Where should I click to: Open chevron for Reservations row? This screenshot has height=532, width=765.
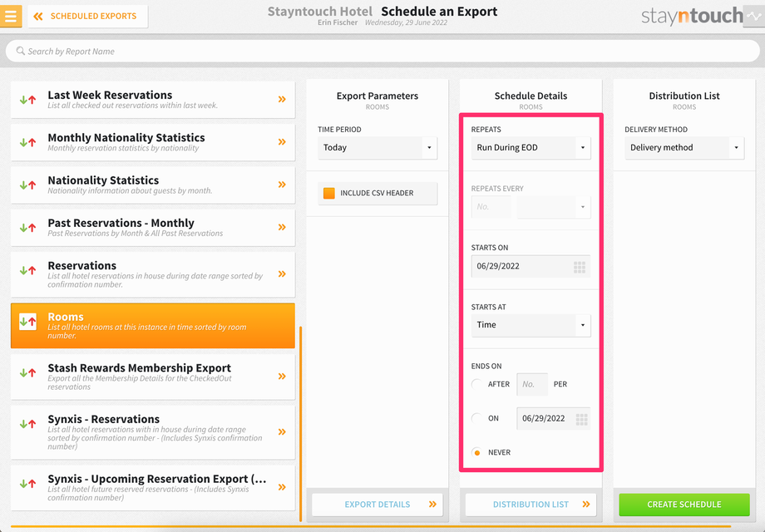[282, 274]
